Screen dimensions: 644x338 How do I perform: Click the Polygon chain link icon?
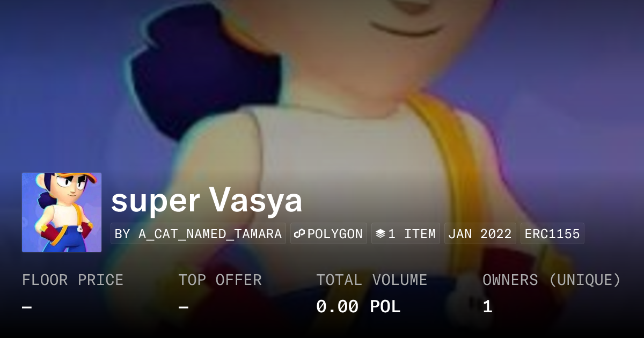tap(299, 234)
